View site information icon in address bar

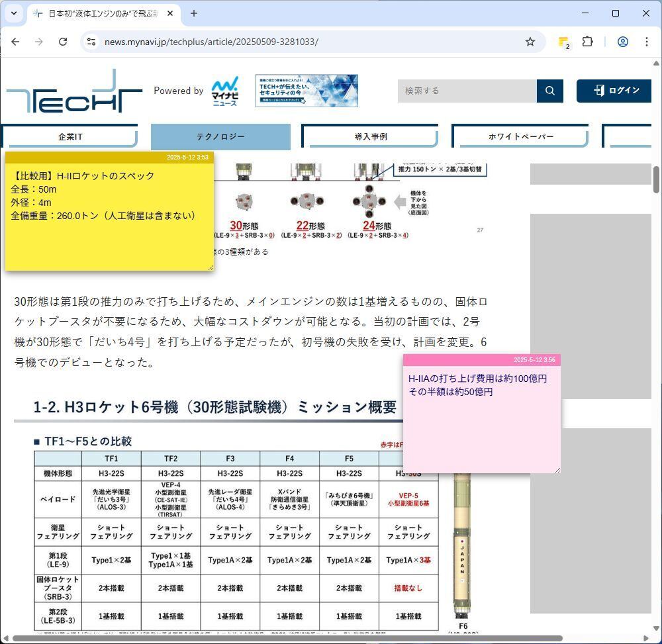[x=91, y=42]
